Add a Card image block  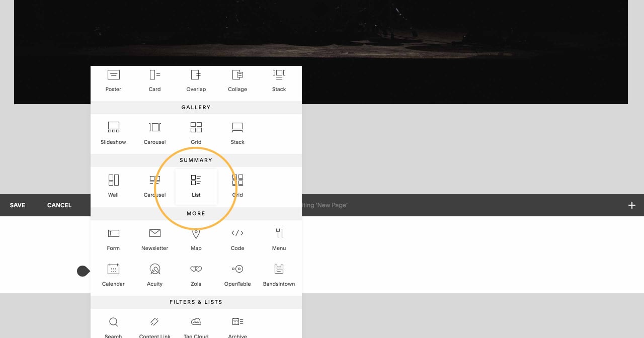click(x=154, y=80)
